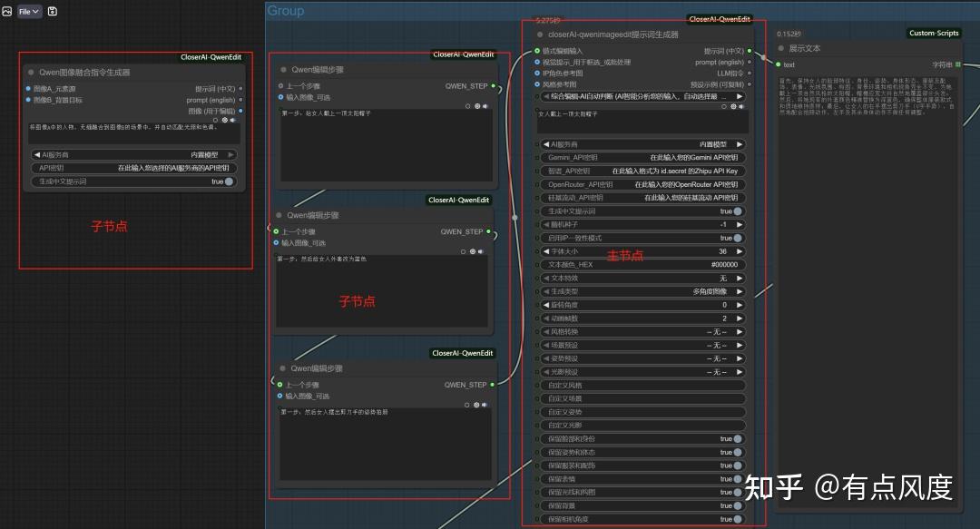
Task: Increase 旋转角度 with right arrow
Action: [740, 305]
